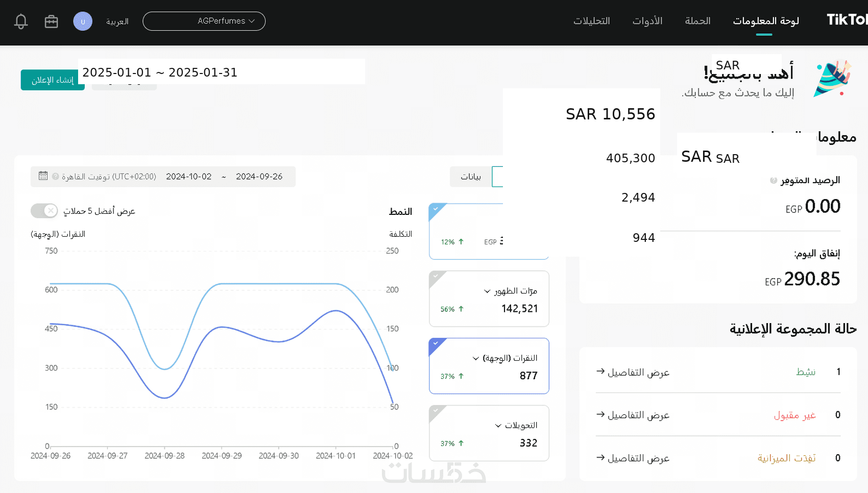Viewport: 868px width, 493px height.
Task: Click the calendar icon in date range
Action: [43, 176]
